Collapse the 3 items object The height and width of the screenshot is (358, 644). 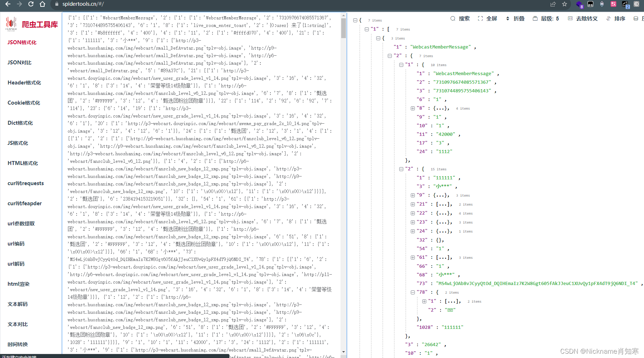378,38
